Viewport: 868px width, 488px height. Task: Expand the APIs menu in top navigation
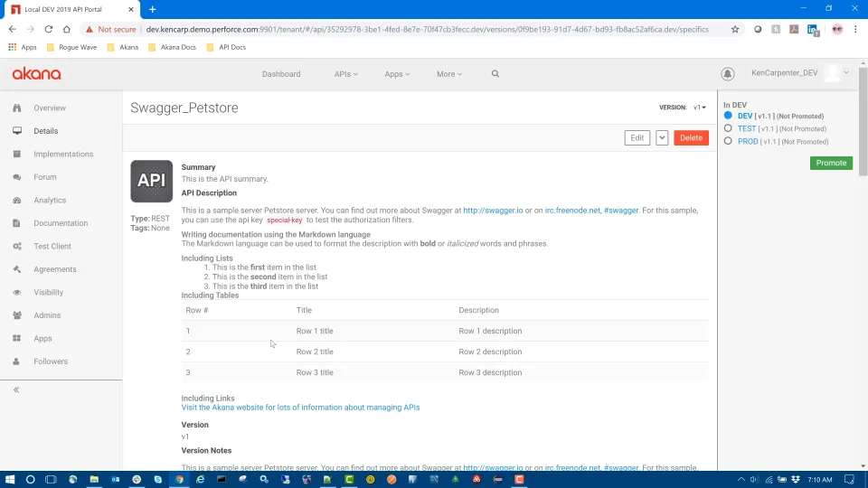[x=345, y=74]
